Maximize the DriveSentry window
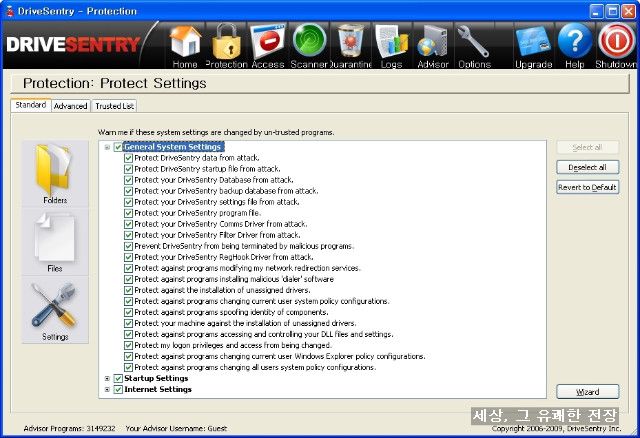 pos(612,11)
